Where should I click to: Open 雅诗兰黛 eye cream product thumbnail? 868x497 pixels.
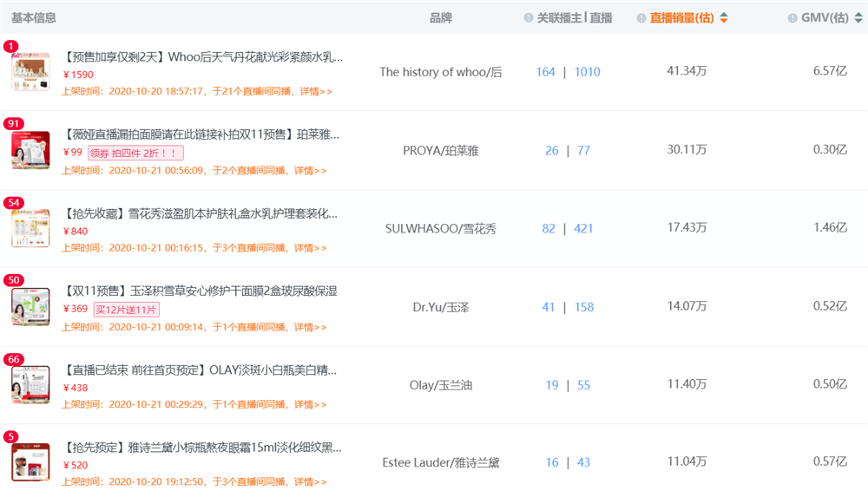point(30,462)
